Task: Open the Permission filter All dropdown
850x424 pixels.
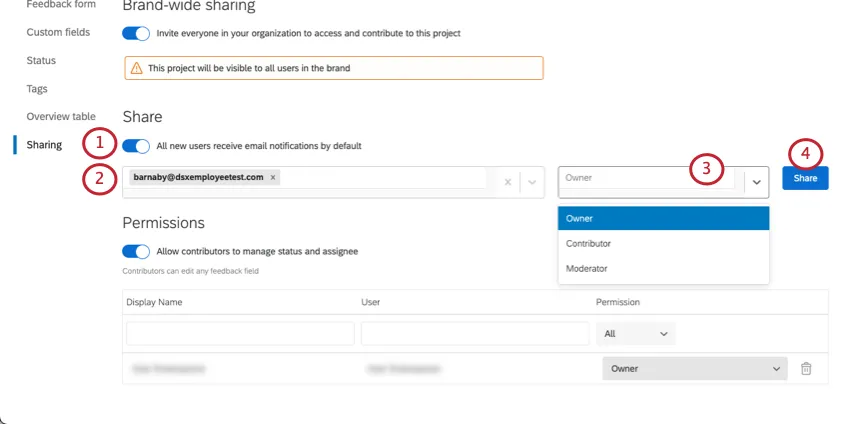Action: click(636, 333)
